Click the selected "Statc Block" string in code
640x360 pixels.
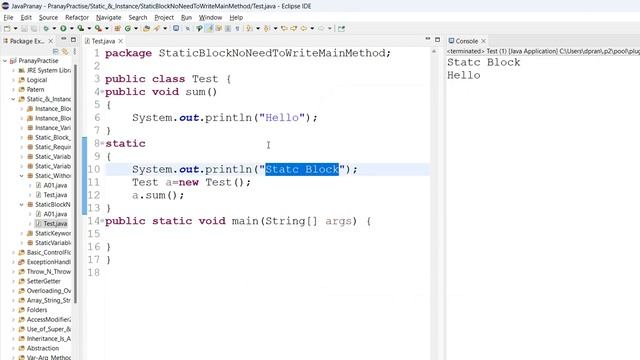(x=302, y=169)
